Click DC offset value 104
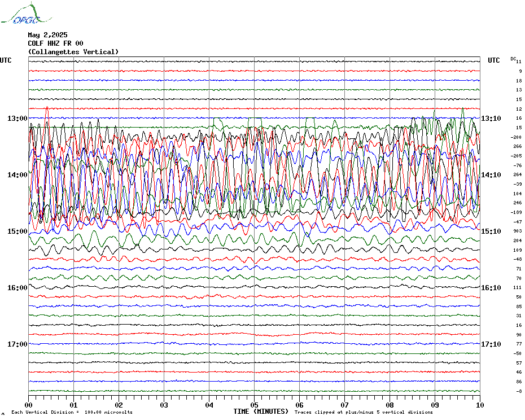Screen dimensions: 525x420 click(x=518, y=194)
